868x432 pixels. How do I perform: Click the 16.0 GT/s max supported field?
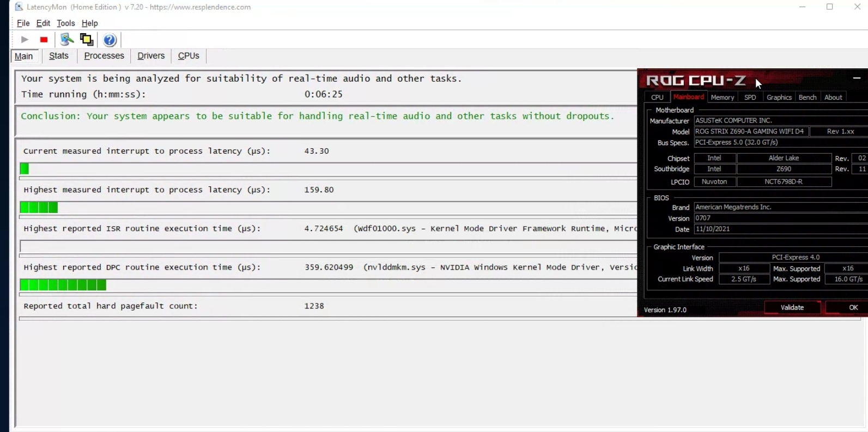tap(846, 279)
